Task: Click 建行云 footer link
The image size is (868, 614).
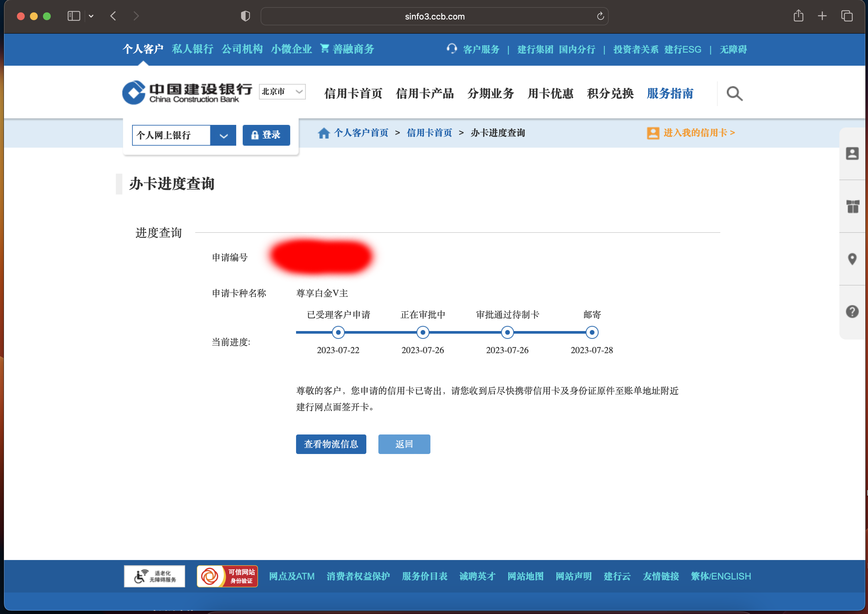Action: [617, 576]
